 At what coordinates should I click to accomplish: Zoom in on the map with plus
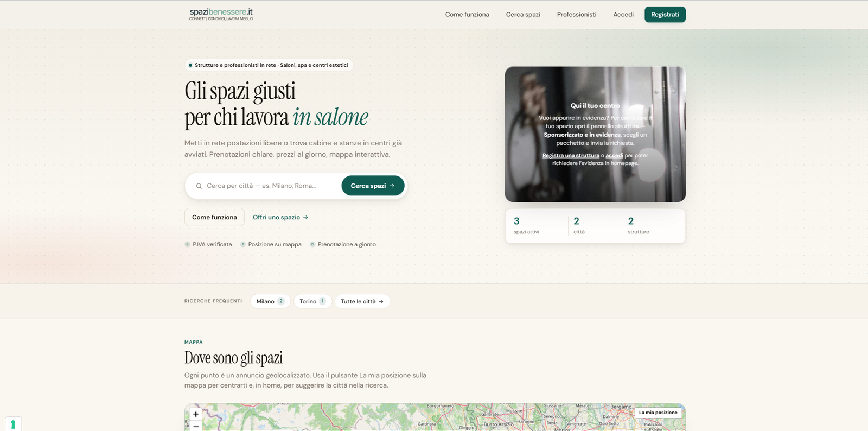[196, 414]
